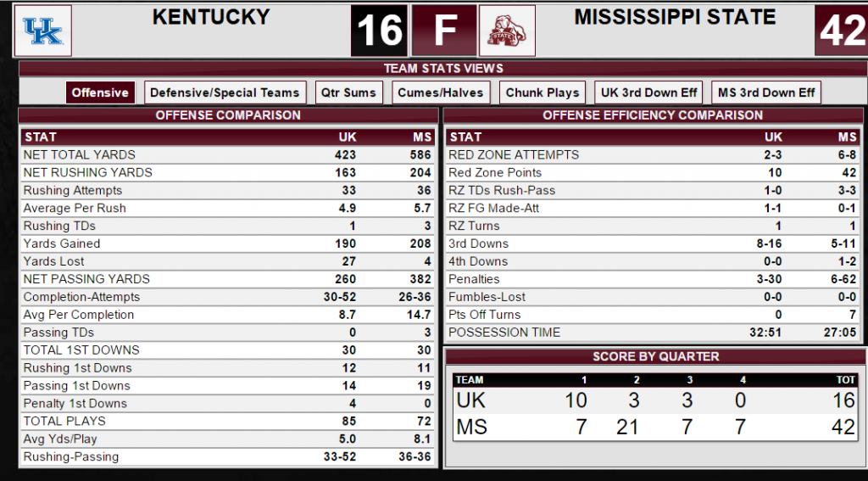Click the Offense Efficiency Comparison header
This screenshot has width=868, height=481.
click(653, 115)
